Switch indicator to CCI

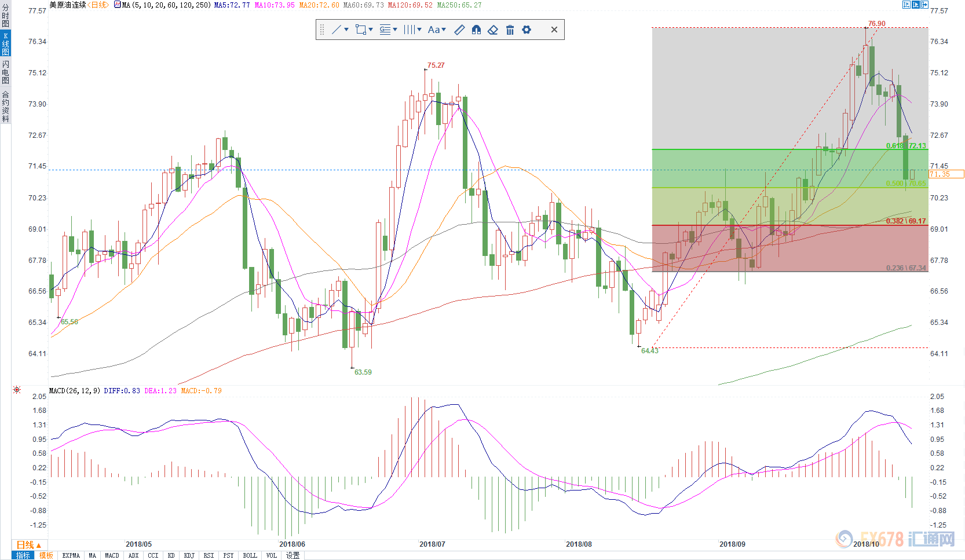(x=153, y=555)
